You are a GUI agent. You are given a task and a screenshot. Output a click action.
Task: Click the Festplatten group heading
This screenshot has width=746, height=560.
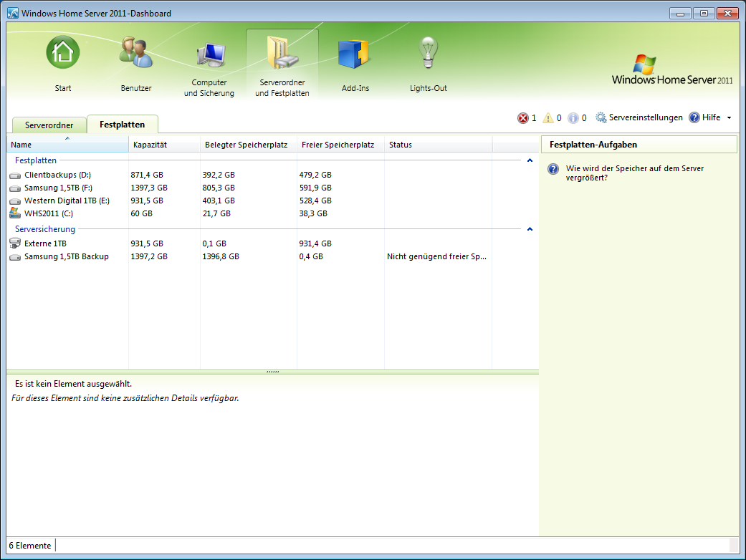click(x=36, y=160)
